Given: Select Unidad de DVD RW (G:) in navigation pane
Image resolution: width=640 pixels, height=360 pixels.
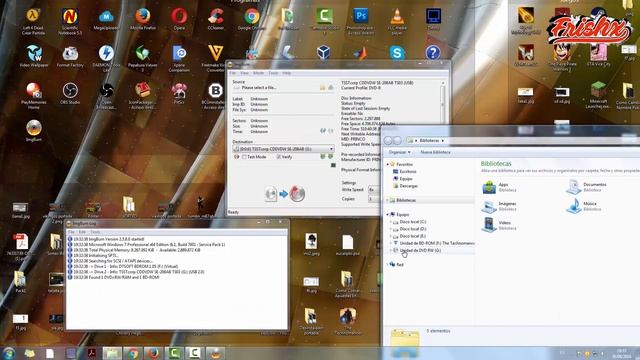Looking at the screenshot, I should click(417, 250).
